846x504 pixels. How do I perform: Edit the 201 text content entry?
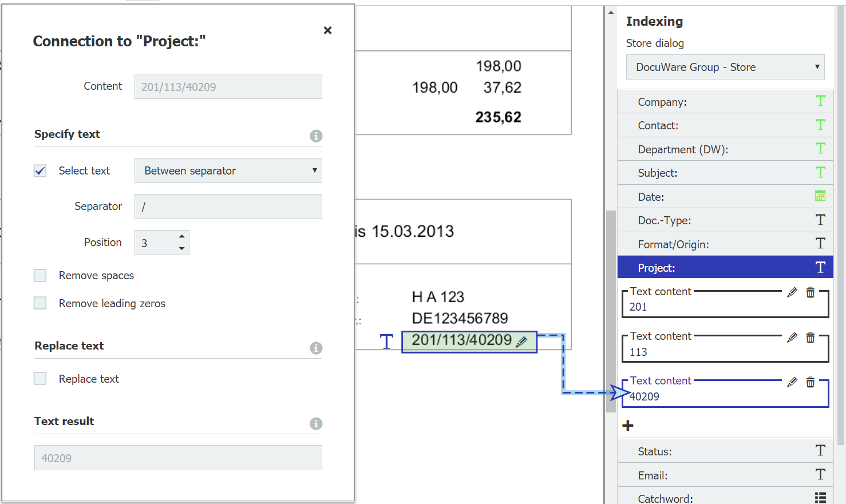pos(792,292)
